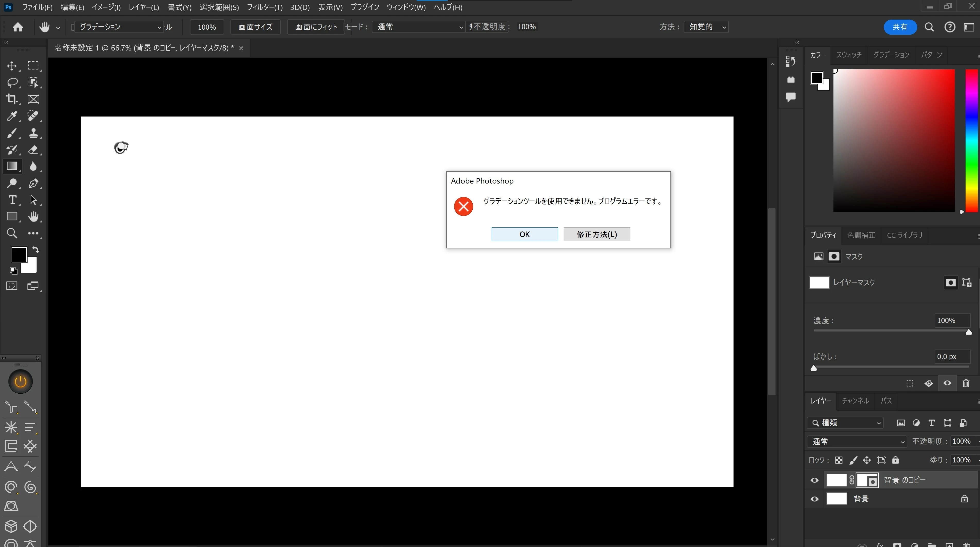The image size is (980, 547).
Task: Open the フィルター(T) menu
Action: tap(265, 7)
